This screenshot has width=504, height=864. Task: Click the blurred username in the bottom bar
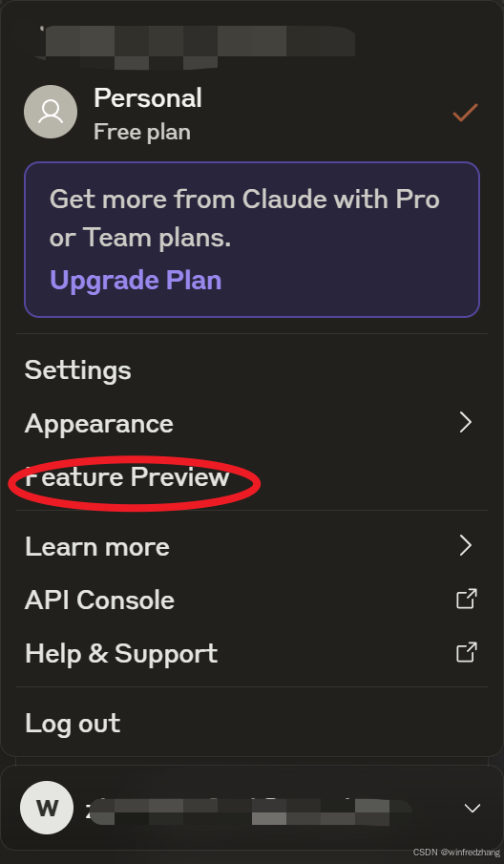248,810
